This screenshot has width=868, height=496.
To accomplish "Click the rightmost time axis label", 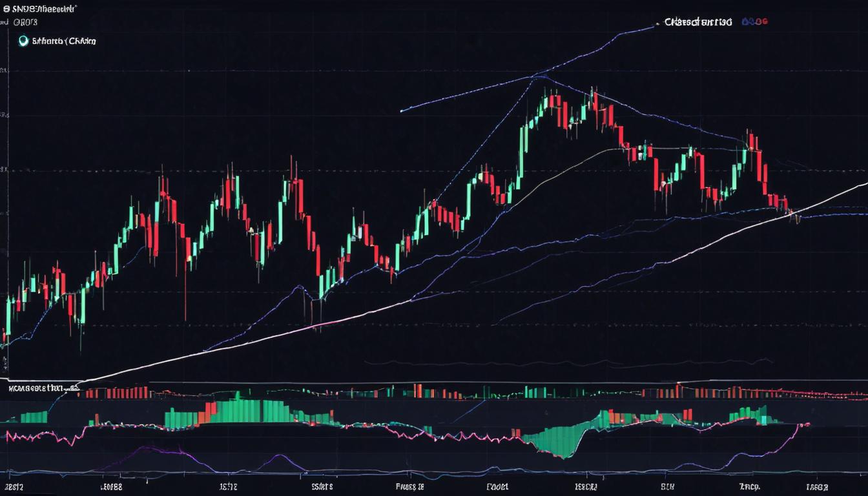I will (817, 486).
